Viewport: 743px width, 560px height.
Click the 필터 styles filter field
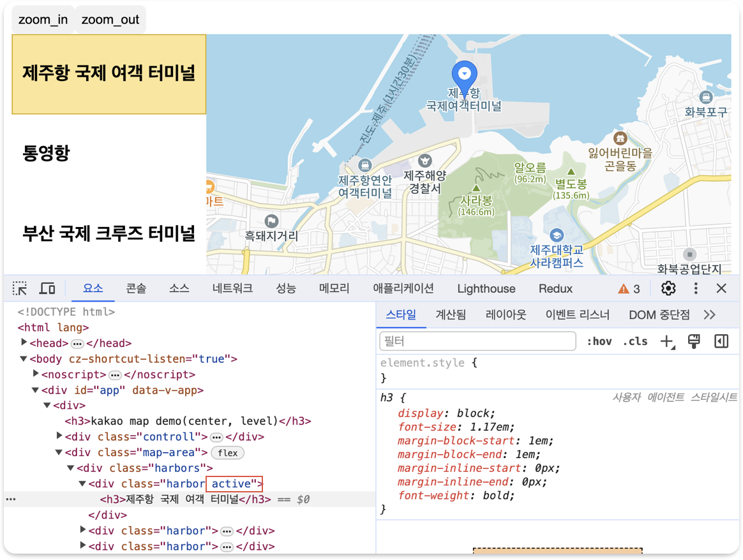pyautogui.click(x=477, y=341)
